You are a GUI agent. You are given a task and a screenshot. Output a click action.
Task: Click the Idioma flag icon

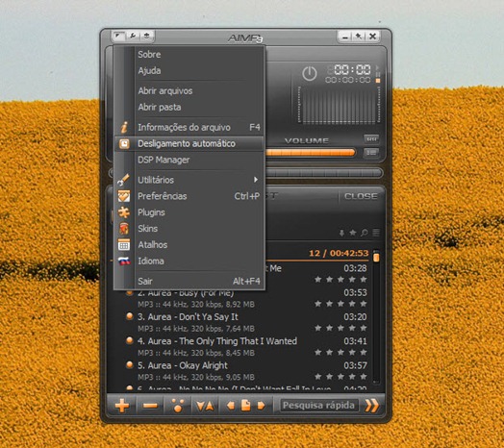click(124, 261)
